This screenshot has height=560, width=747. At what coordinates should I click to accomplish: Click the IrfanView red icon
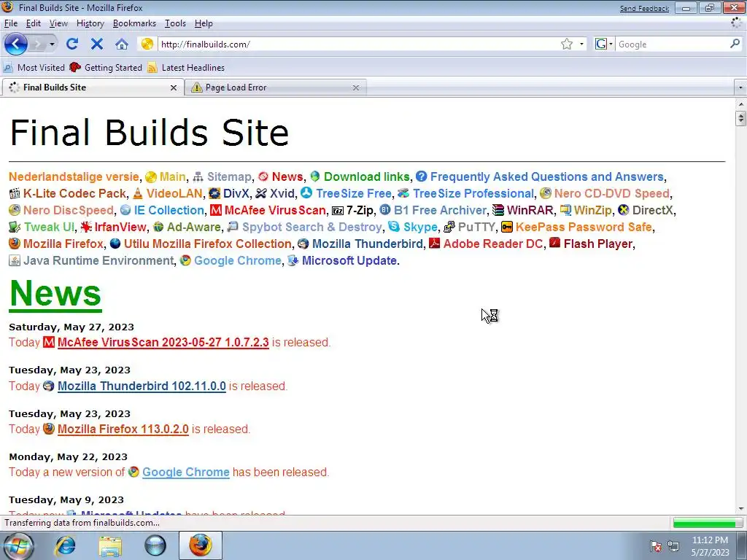coord(86,227)
